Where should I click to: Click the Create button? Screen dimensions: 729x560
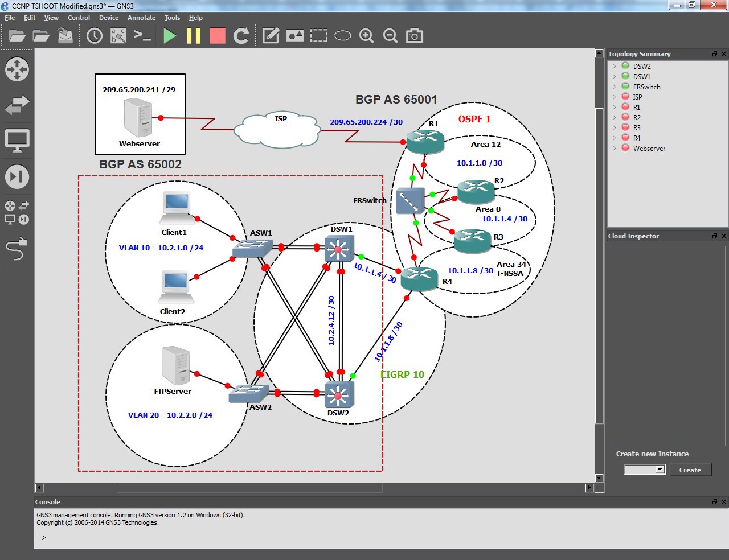click(690, 470)
